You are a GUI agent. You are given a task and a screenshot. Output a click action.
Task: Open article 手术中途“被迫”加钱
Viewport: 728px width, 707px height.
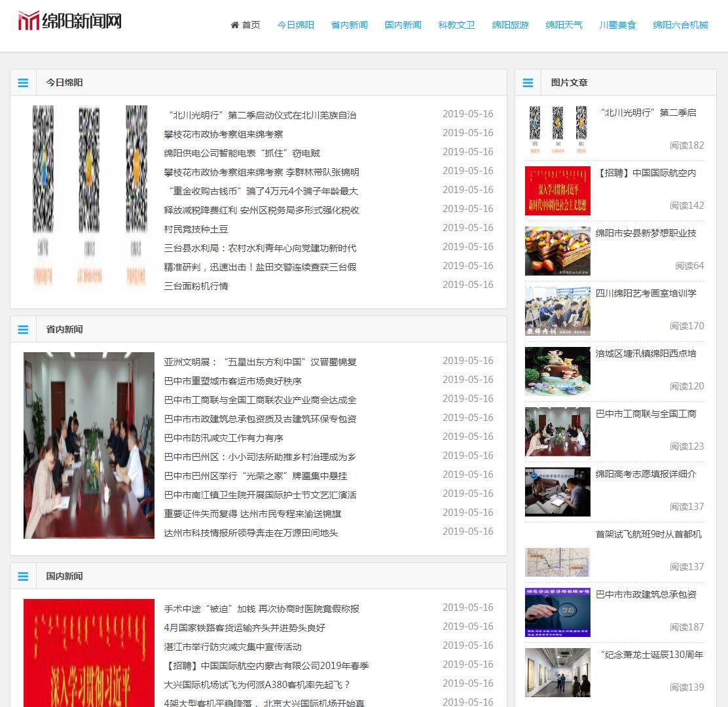tap(261, 609)
